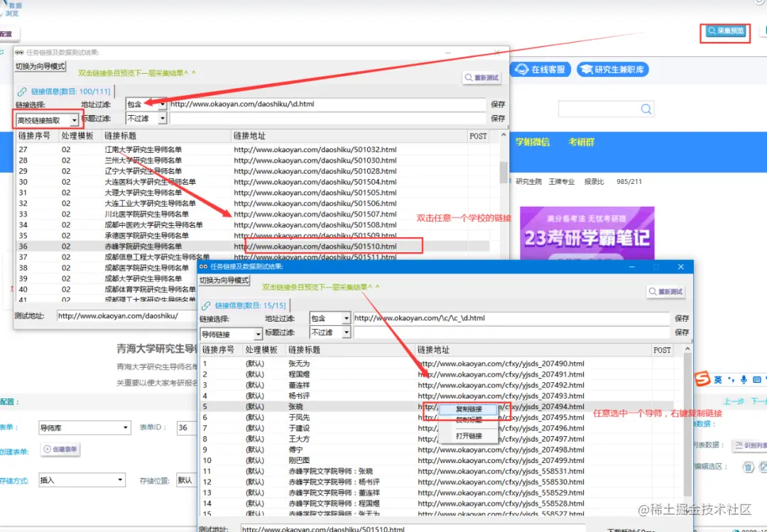The width and height of the screenshot is (767, 532).
Task: Open the 表单 导师库 dropdown
Action: point(84,428)
